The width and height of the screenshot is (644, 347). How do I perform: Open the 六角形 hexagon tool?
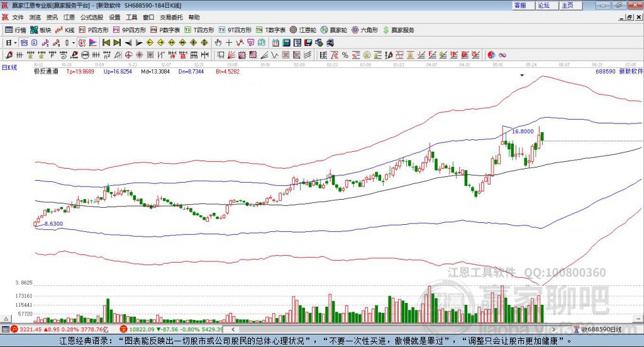click(365, 30)
